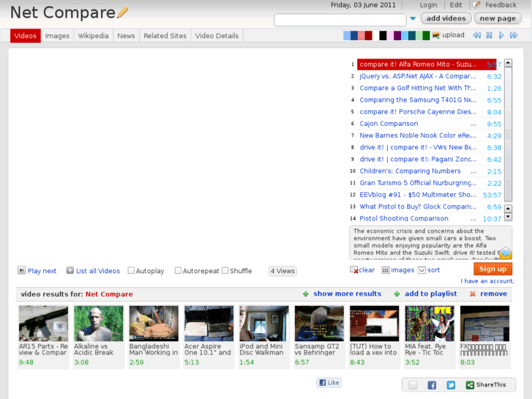The image size is (532, 399).
Task: Open Alkaline vs Acidic Break thumbnail
Action: [99, 324]
